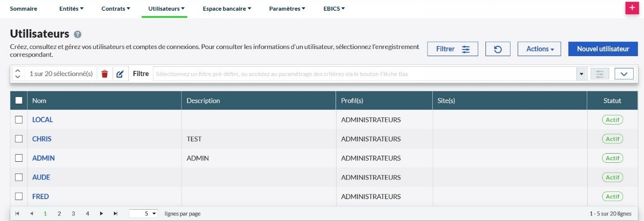
Task: Click the Nouvel utilisateur button
Action: tap(603, 49)
